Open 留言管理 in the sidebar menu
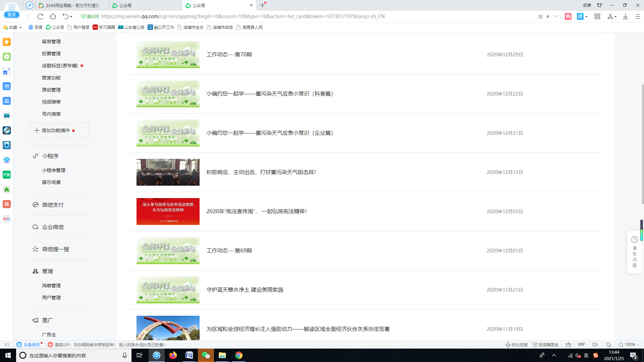644x362 pixels. [51, 42]
